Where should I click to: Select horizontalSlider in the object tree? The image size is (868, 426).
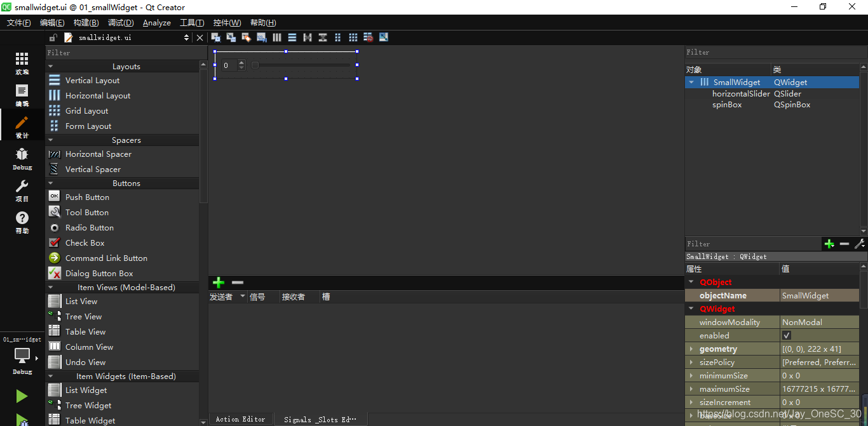tap(741, 93)
